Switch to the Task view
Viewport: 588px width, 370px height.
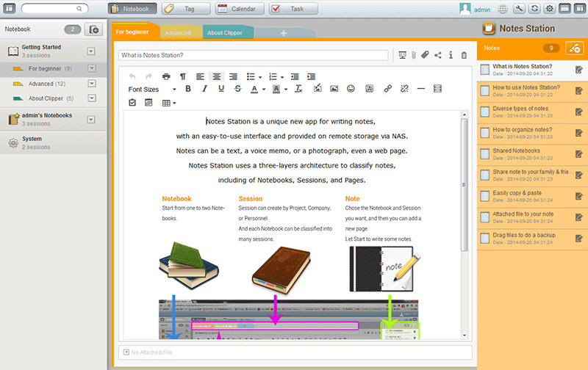[x=293, y=9]
